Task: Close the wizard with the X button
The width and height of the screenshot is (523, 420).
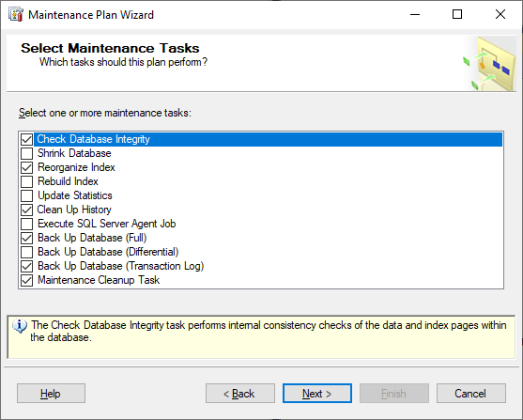Action: (x=500, y=15)
